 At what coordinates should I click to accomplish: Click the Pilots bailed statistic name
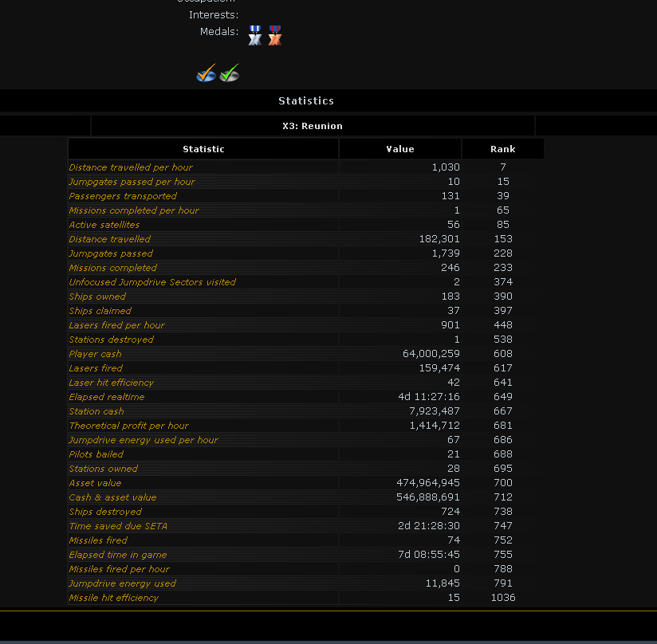tap(96, 454)
